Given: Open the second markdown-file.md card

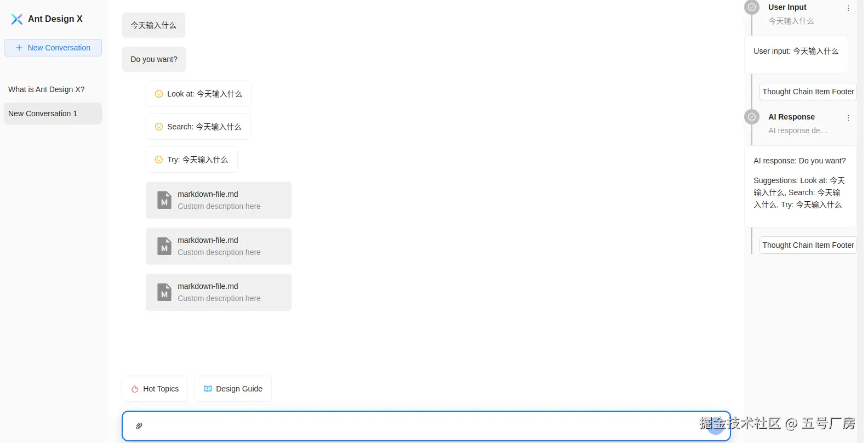Looking at the screenshot, I should (x=219, y=246).
